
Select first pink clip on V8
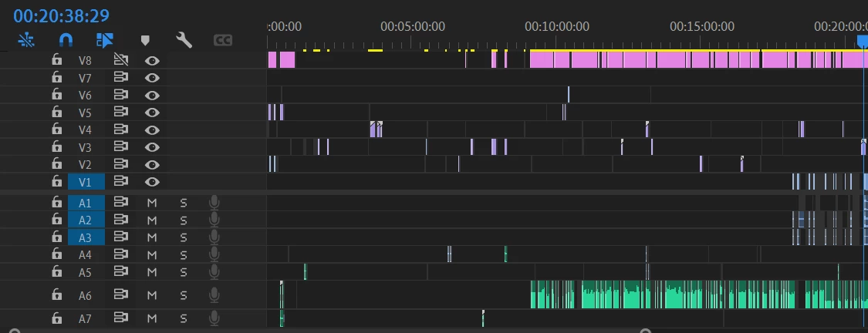pos(272,60)
